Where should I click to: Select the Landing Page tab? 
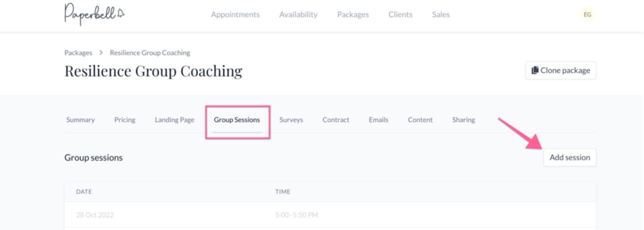click(x=174, y=120)
